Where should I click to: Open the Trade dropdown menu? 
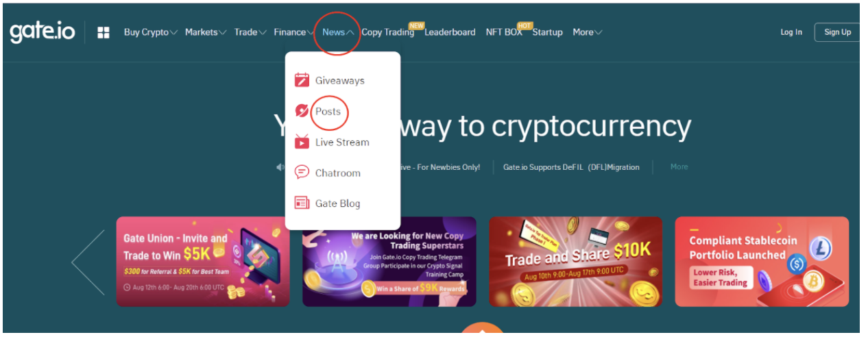coord(250,32)
